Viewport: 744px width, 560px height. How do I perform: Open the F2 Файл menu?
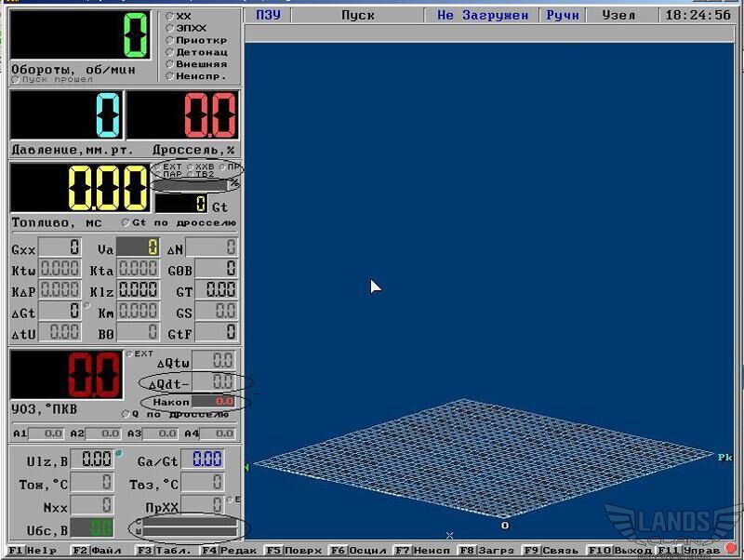point(98,550)
